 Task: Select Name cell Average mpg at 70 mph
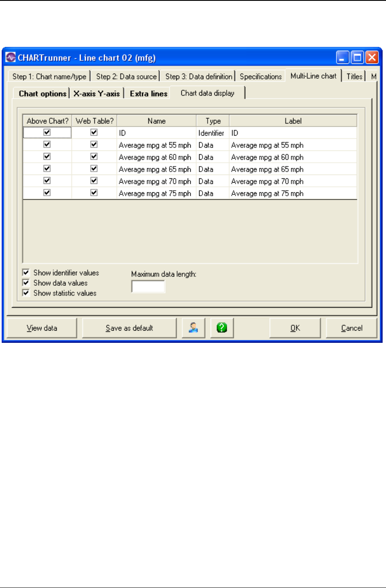pyautogui.click(x=156, y=181)
